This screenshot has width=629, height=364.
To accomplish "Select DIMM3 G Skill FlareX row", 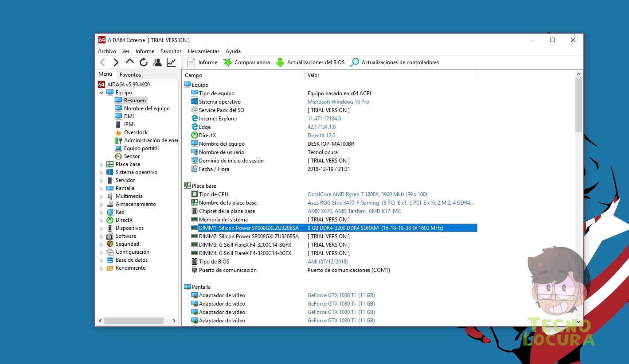I will click(x=334, y=245).
